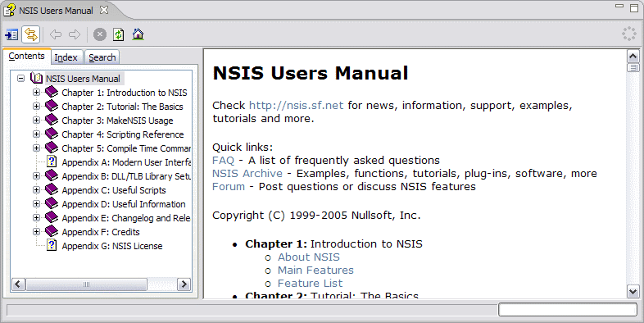Select Chapter 4: Scripting Reference tree label
Screen dimensions: 644x323
pyautogui.click(x=122, y=134)
